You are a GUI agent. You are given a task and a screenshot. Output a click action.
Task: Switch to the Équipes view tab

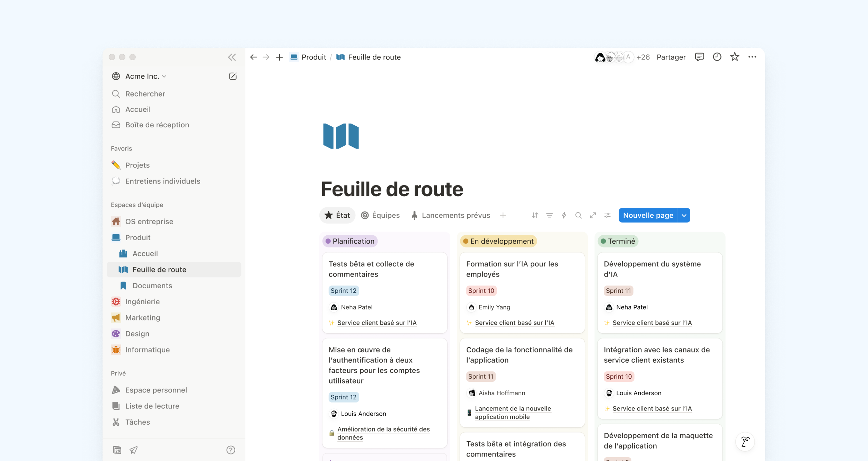coord(380,215)
